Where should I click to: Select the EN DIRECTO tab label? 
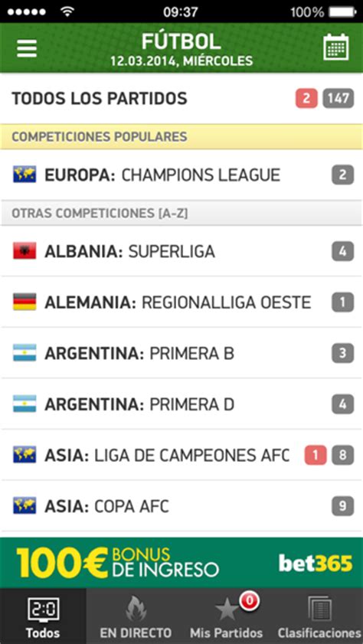pos(136,633)
